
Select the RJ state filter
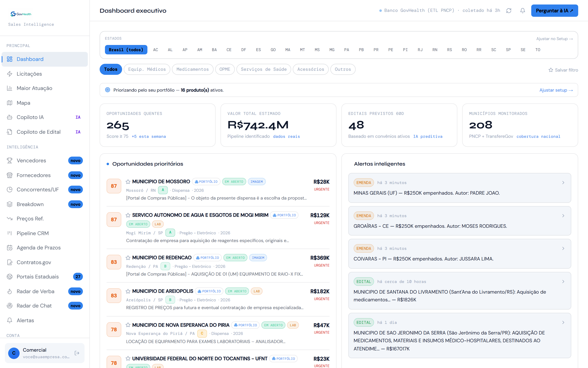[420, 50]
